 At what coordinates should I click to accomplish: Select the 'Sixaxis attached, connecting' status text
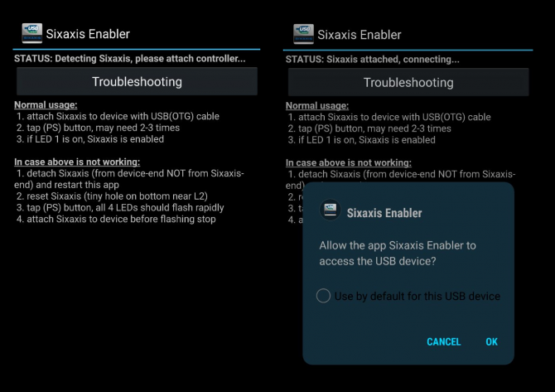pyautogui.click(x=373, y=59)
